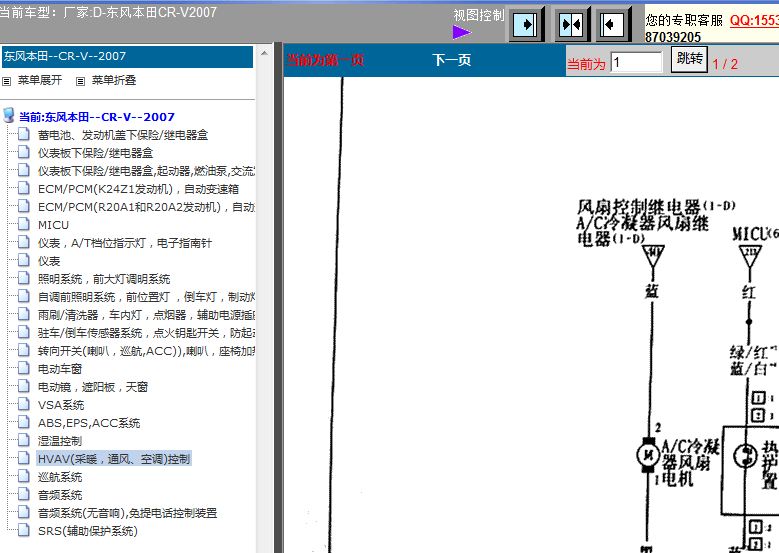Screen dimensions: 779x553
Task: Open ABS,EPS,ACC系统 entry
Action: (89, 423)
